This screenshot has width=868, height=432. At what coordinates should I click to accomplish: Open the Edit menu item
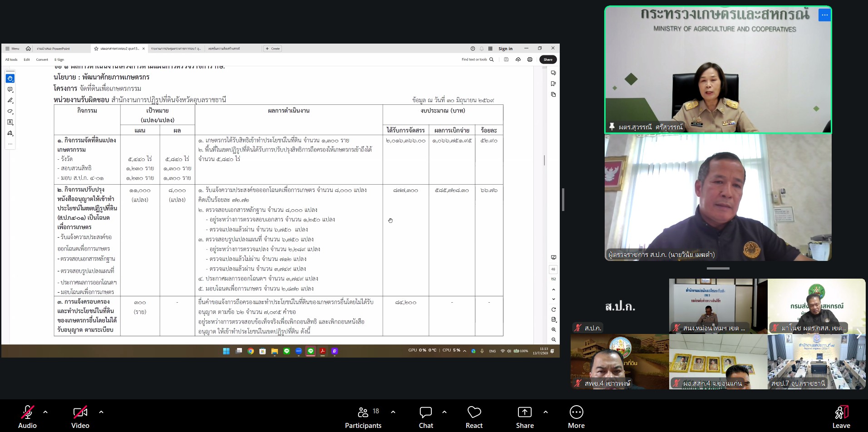(x=27, y=59)
